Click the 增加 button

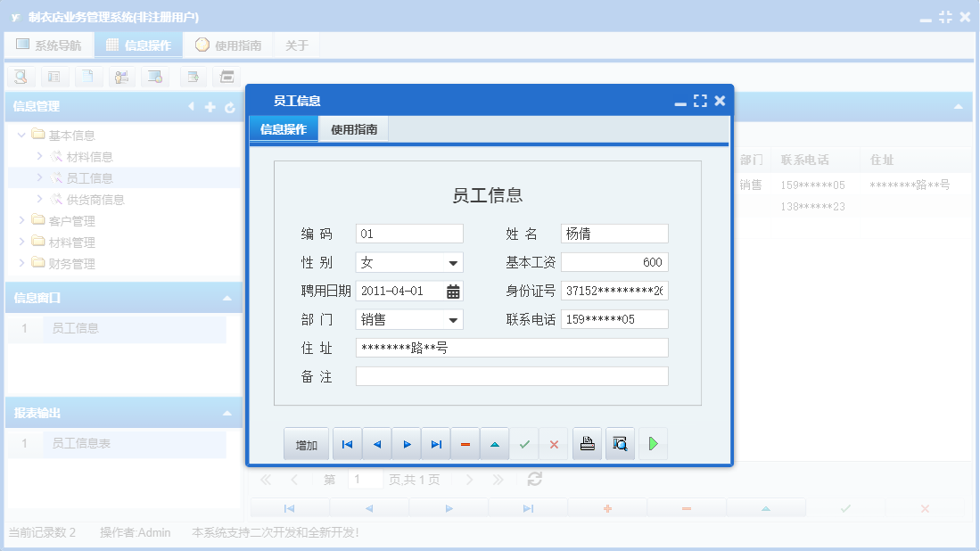tap(306, 443)
